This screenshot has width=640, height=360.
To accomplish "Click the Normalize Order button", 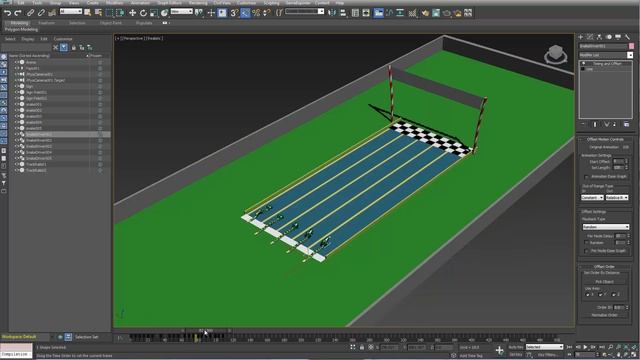I will click(x=604, y=315).
